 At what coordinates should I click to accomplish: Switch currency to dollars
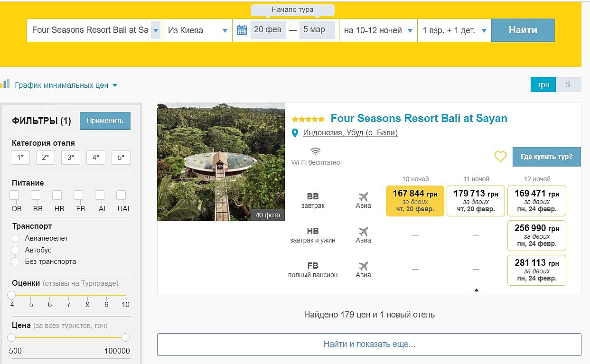(568, 85)
